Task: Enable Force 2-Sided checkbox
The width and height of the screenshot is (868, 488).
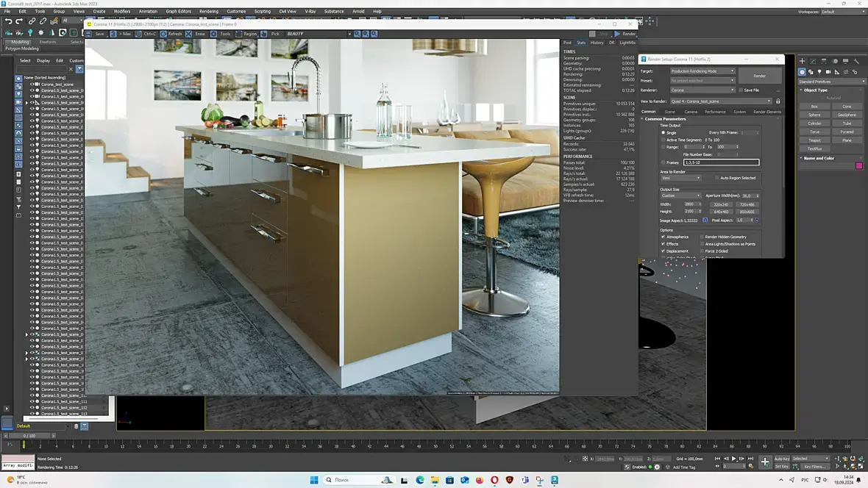Action: click(x=702, y=251)
